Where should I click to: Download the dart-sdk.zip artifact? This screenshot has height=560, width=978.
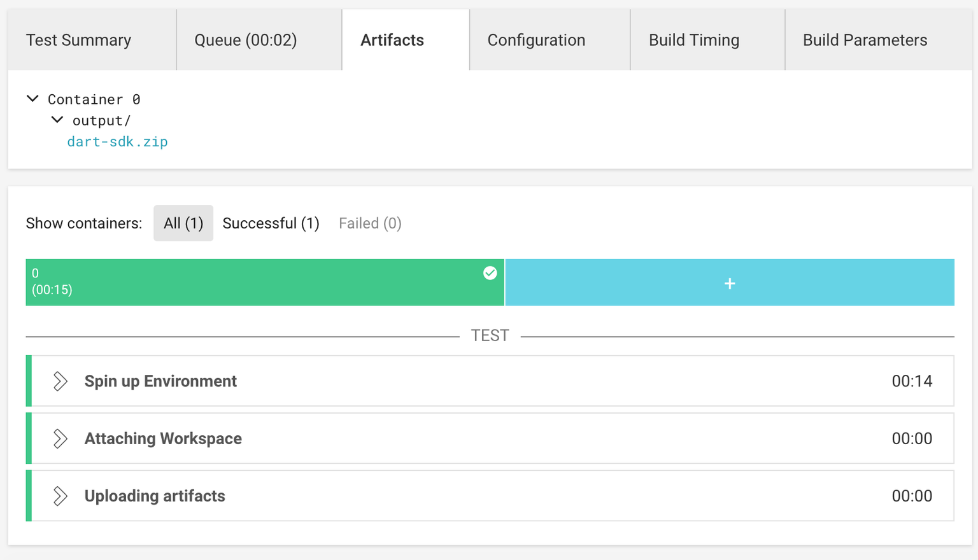coord(117,141)
